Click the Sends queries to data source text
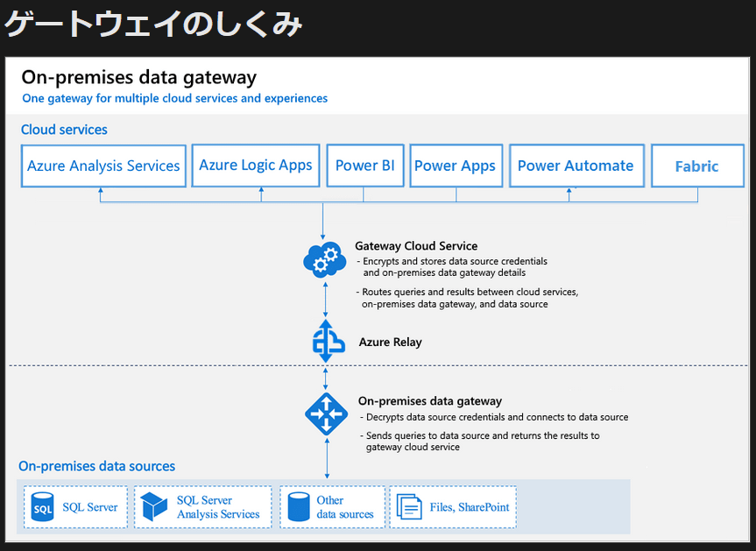This screenshot has height=551, width=756. [x=480, y=442]
